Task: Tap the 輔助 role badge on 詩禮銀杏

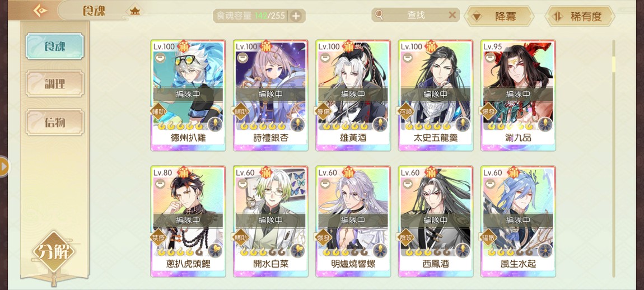Action: click(x=241, y=111)
